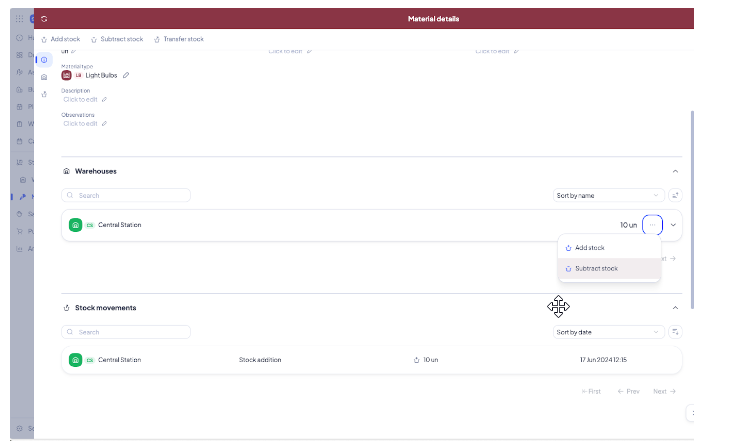Click Subtract stock in the top toolbar
The width and height of the screenshot is (744, 448).
click(117, 39)
